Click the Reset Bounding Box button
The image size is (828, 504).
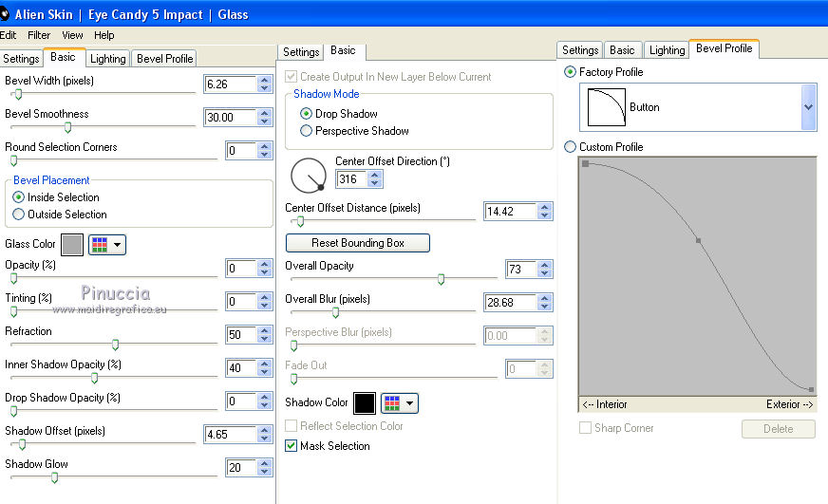[x=357, y=243]
